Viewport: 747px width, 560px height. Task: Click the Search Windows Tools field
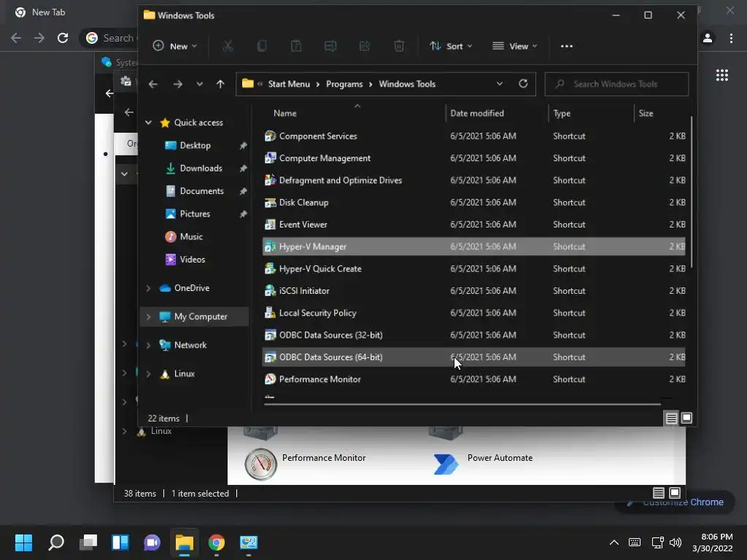(x=616, y=84)
